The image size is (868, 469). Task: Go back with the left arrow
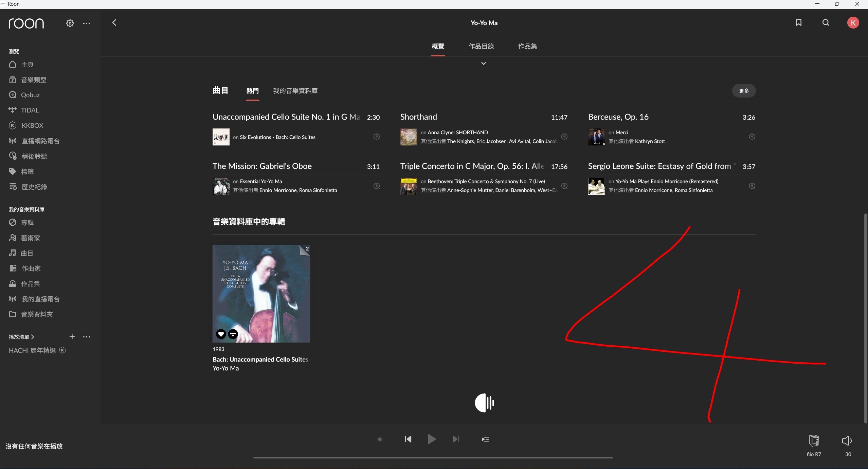coord(114,23)
